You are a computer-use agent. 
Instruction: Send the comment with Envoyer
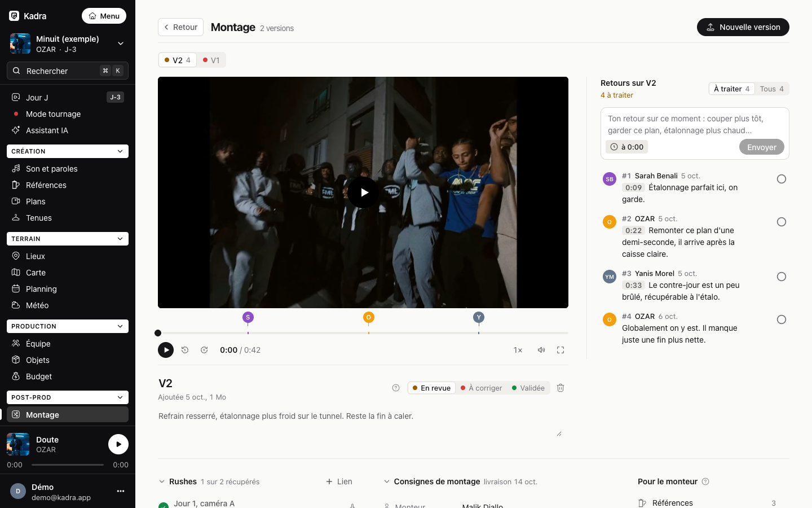[762, 147]
